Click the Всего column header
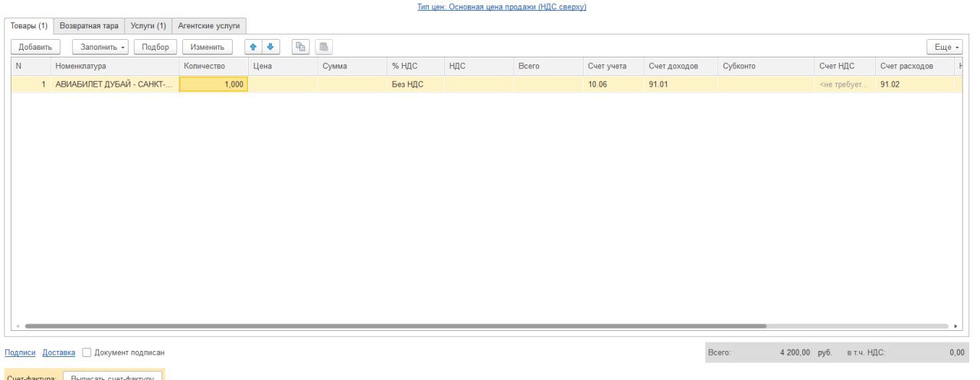 [548, 67]
